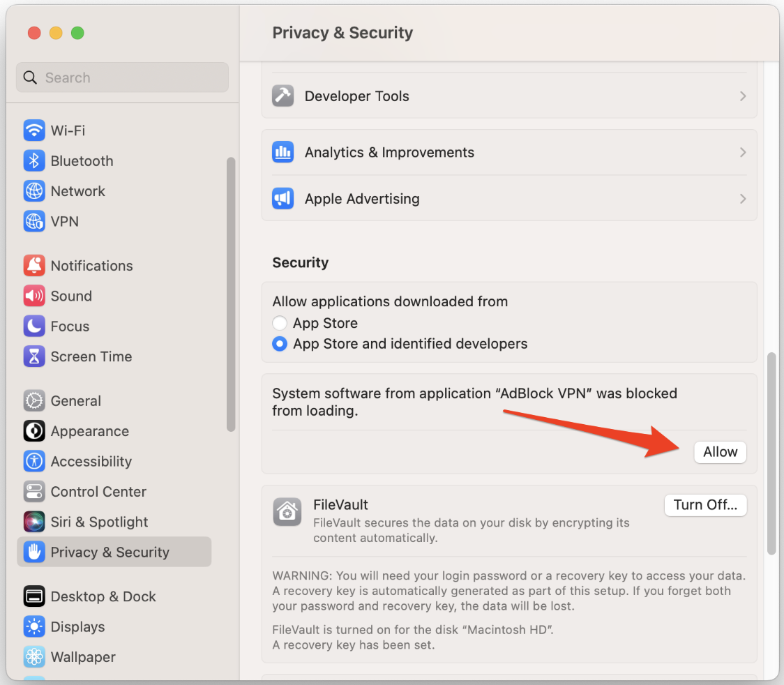Select the App Store radio button
784x685 pixels.
tap(280, 323)
